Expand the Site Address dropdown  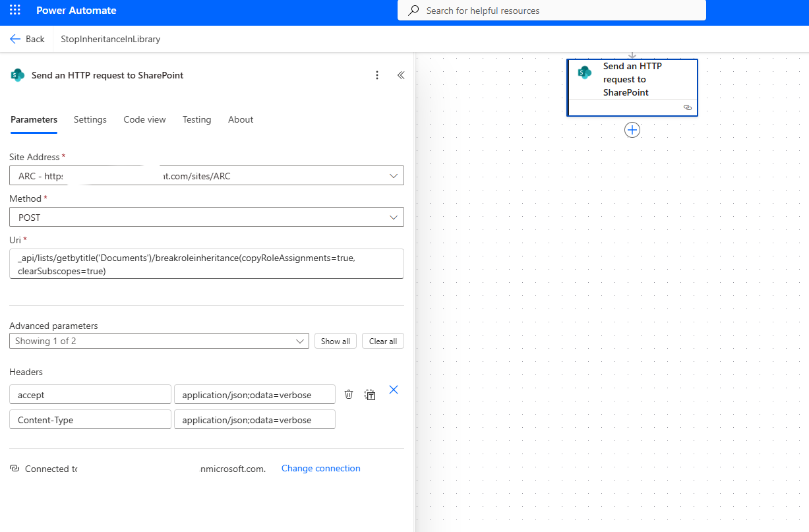click(393, 176)
